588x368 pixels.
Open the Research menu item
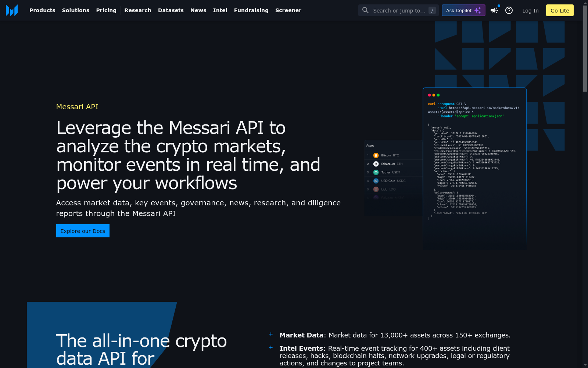138,10
